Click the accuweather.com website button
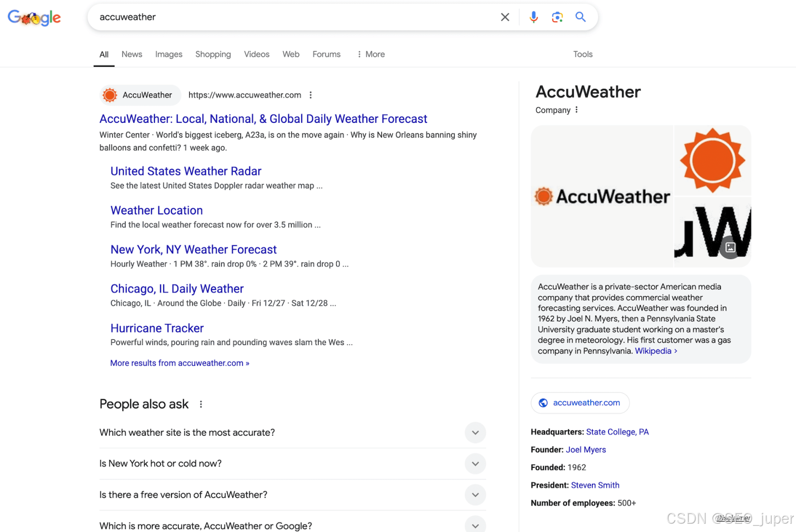796x532 pixels. pyautogui.click(x=580, y=402)
